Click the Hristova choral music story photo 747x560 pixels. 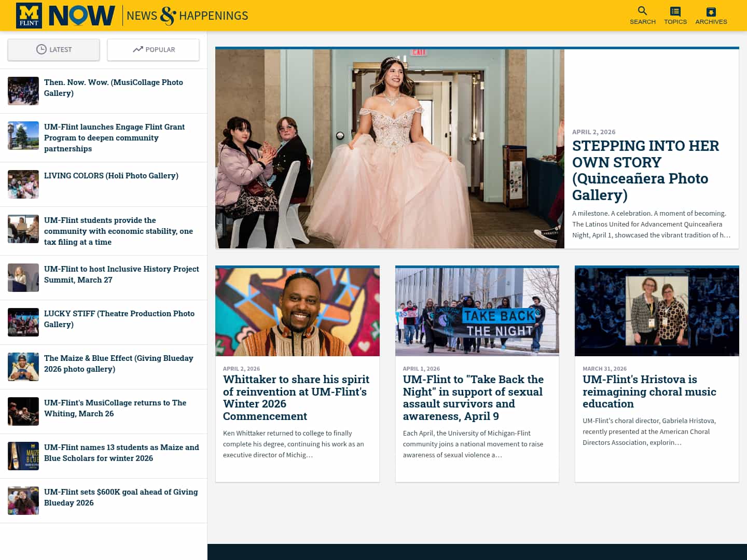click(x=657, y=311)
